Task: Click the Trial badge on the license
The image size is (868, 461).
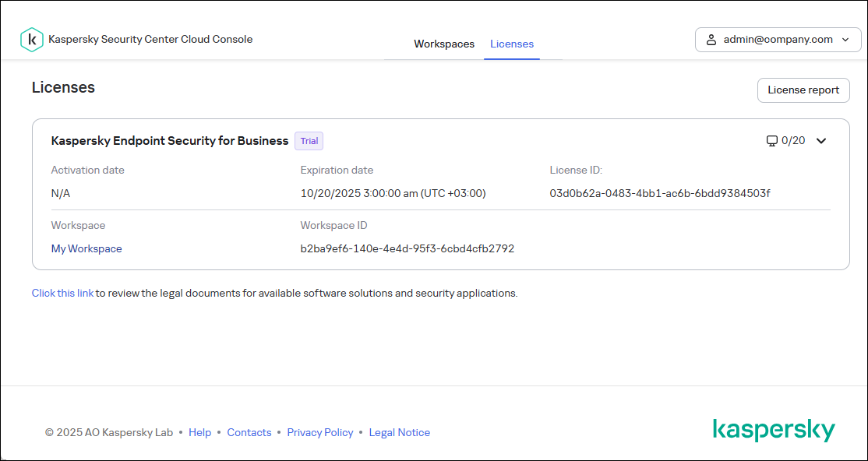Action: click(309, 141)
